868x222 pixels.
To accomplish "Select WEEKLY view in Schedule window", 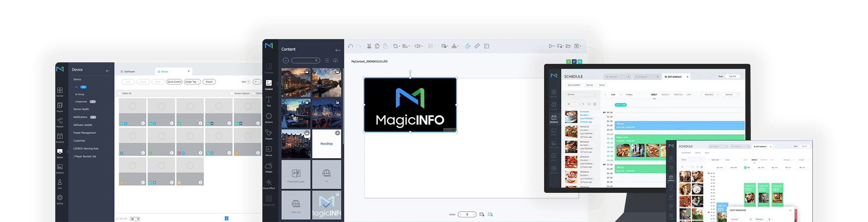I will point(665,94).
